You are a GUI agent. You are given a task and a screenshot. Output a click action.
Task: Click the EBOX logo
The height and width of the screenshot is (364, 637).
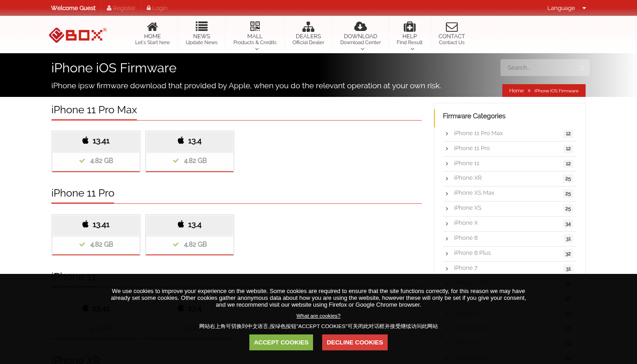pyautogui.click(x=78, y=35)
